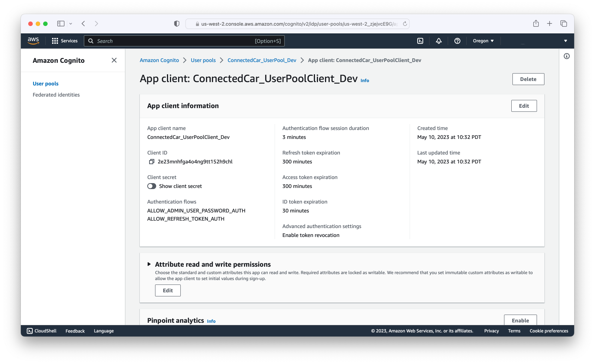Show Safari tab overview icon
This screenshot has width=595, height=364.
tap(564, 23)
